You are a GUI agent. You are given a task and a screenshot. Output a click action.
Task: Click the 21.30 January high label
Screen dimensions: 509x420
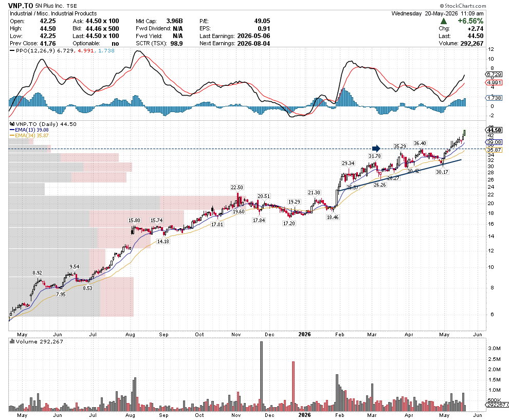tap(314, 192)
